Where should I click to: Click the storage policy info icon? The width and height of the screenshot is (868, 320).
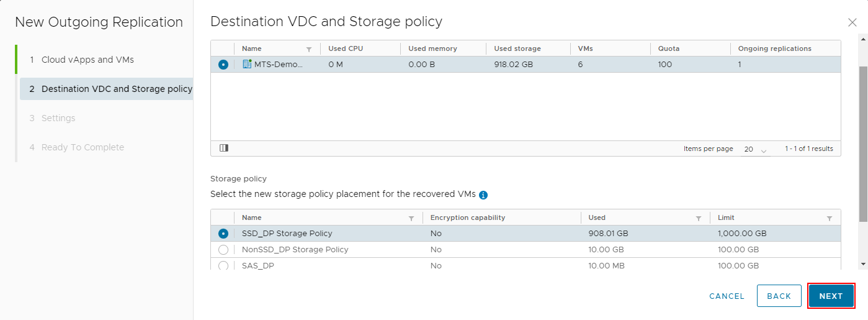[483, 194]
